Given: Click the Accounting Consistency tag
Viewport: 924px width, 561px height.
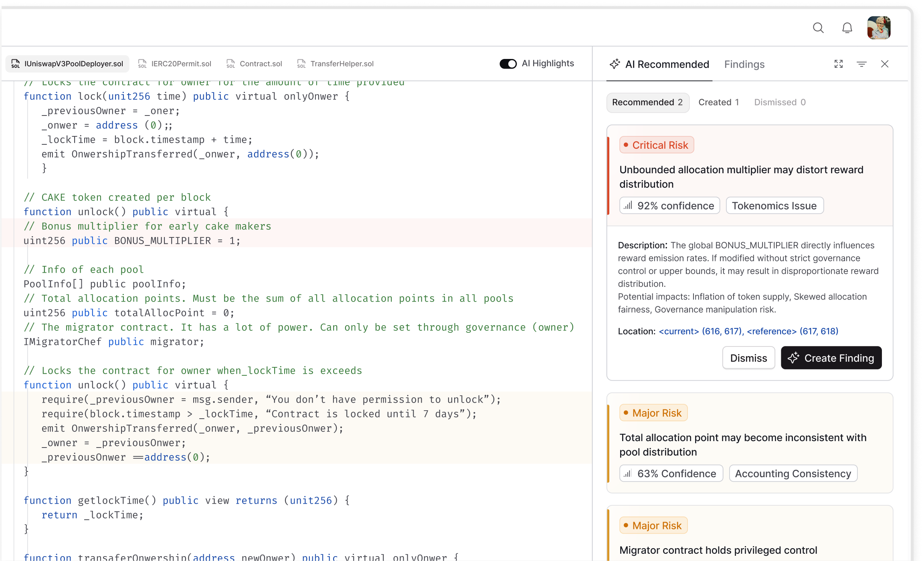Looking at the screenshot, I should click(793, 474).
